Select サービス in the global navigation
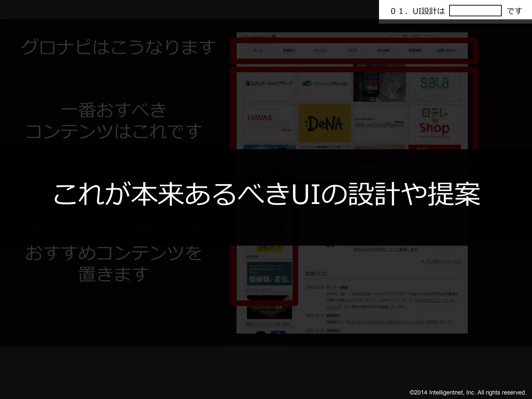532x399 pixels. (321, 50)
